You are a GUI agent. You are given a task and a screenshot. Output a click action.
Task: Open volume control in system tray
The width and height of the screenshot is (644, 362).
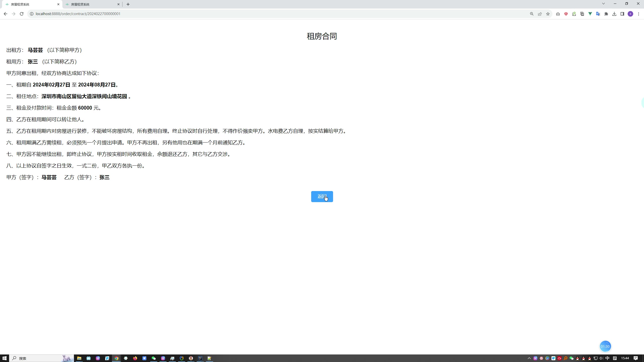pos(601,358)
